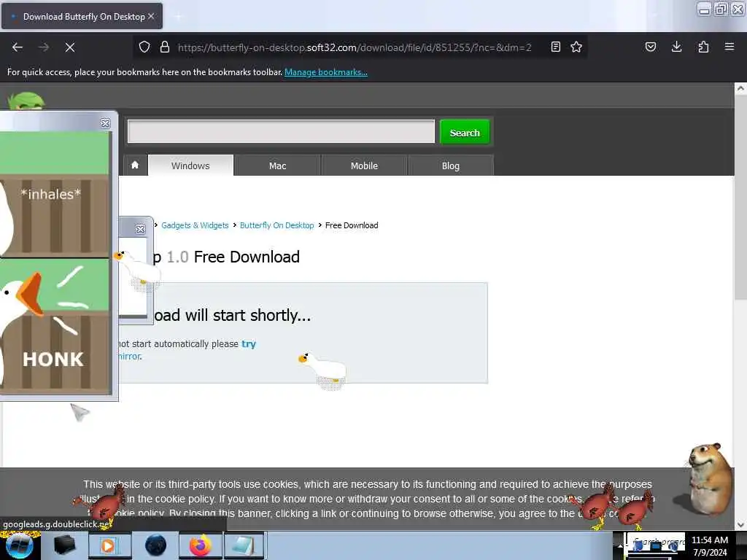Click the soft32 home icon tab
Viewport: 747px width, 560px height.
(x=135, y=166)
